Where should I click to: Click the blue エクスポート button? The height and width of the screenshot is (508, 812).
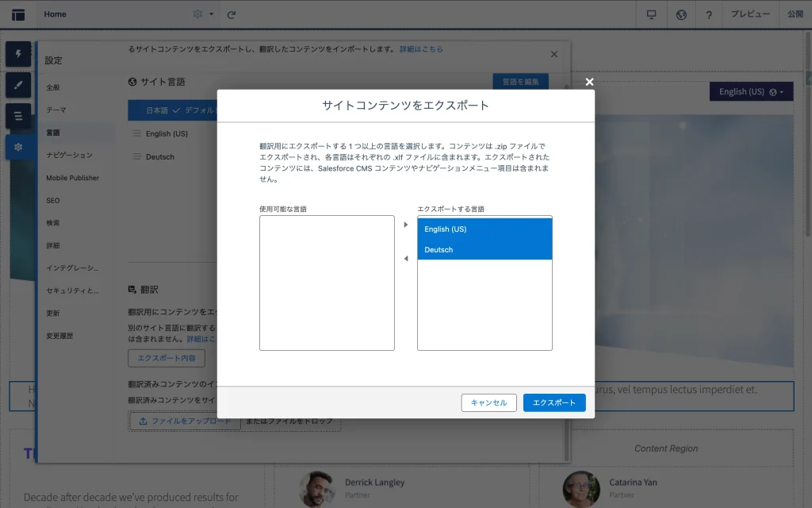(x=554, y=402)
